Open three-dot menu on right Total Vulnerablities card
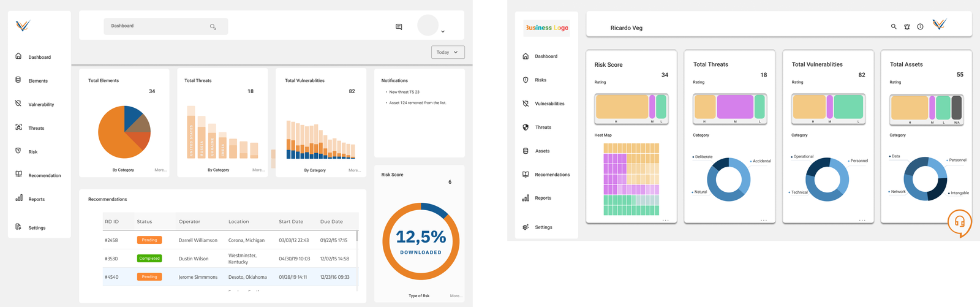 [862, 220]
